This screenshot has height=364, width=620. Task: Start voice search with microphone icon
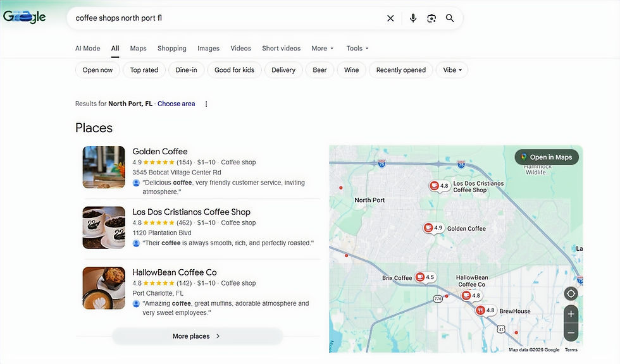point(412,18)
